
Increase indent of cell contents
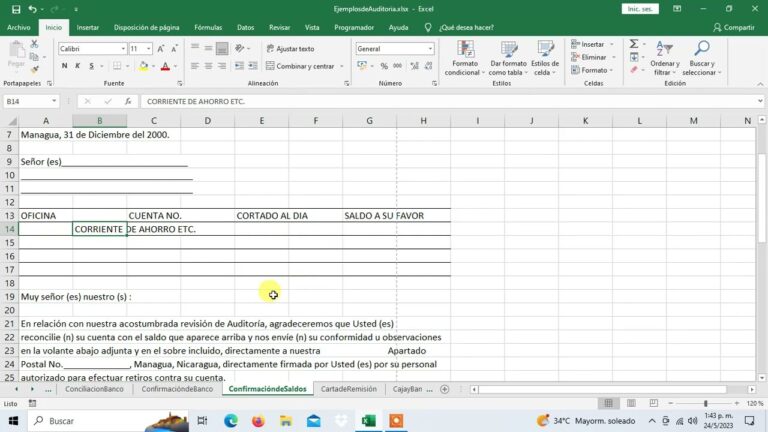coord(253,66)
